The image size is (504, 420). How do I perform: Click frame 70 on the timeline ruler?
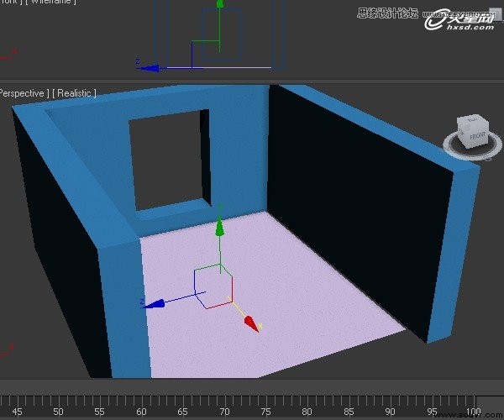[x=223, y=412]
